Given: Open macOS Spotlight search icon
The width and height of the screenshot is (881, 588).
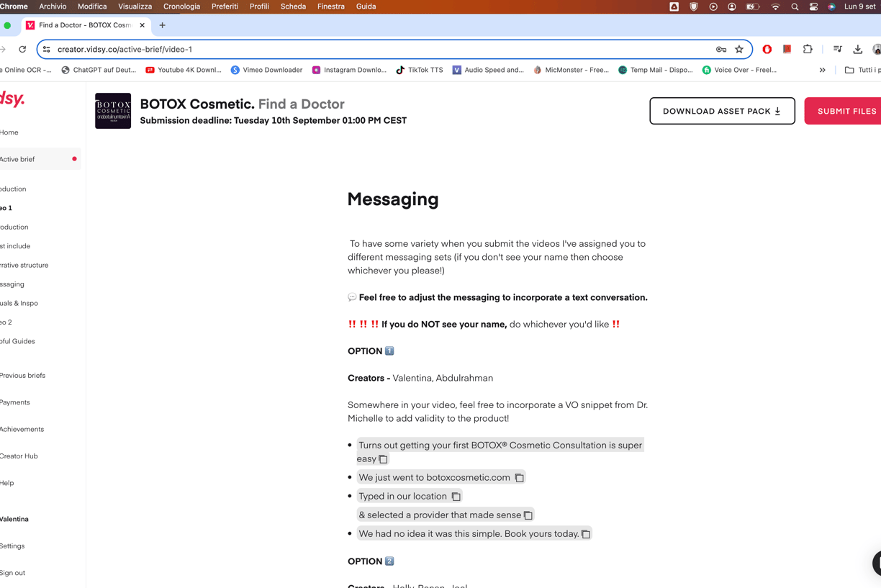Looking at the screenshot, I should (x=795, y=6).
